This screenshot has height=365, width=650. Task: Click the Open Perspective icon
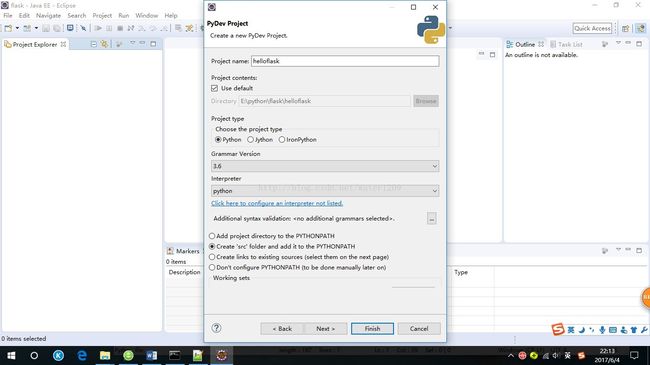click(626, 28)
